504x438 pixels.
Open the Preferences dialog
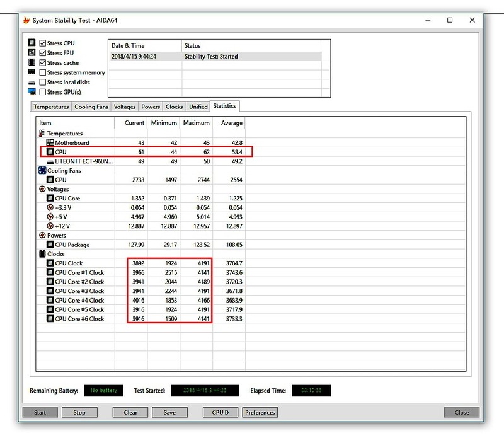tap(260, 413)
